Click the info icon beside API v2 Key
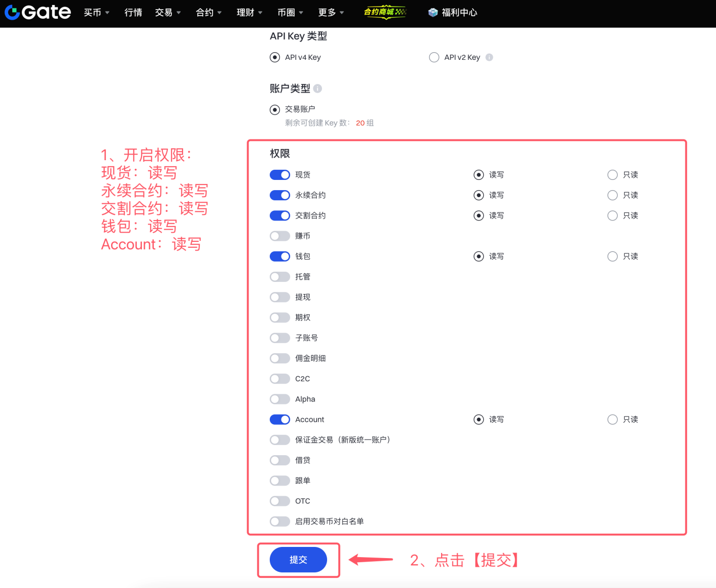The width and height of the screenshot is (716, 588). pyautogui.click(x=489, y=57)
